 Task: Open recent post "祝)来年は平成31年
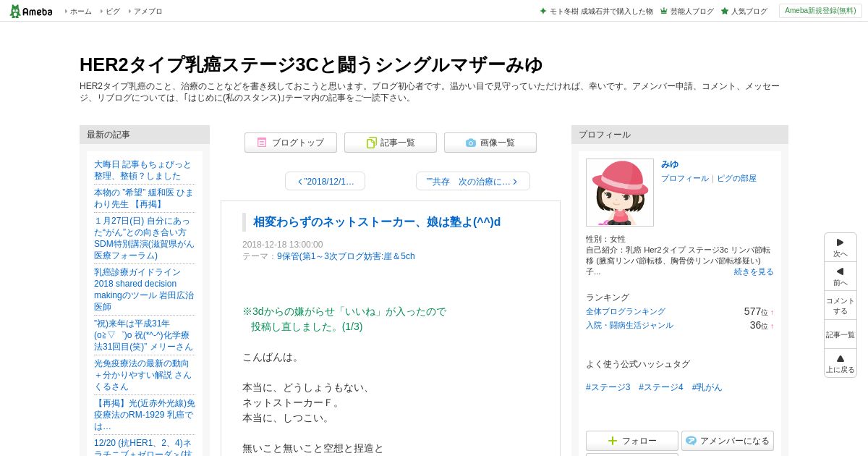point(144,335)
